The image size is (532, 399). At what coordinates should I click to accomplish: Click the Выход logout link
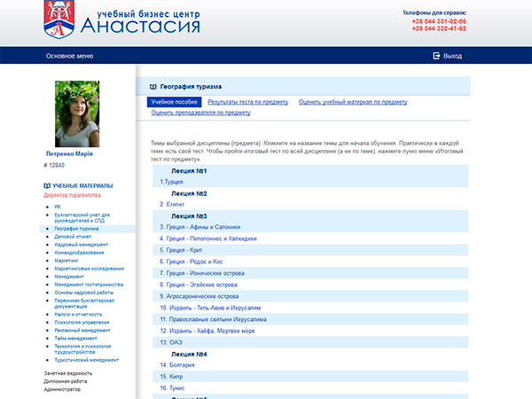tap(452, 55)
